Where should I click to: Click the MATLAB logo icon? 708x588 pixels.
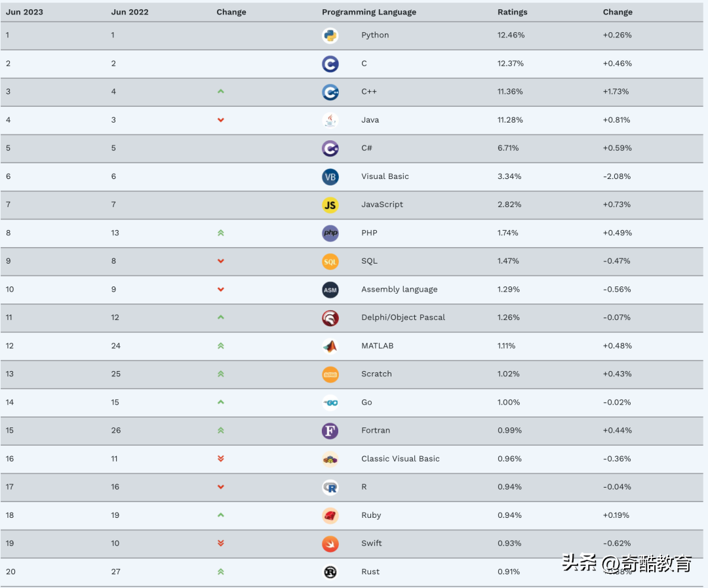pos(330,345)
